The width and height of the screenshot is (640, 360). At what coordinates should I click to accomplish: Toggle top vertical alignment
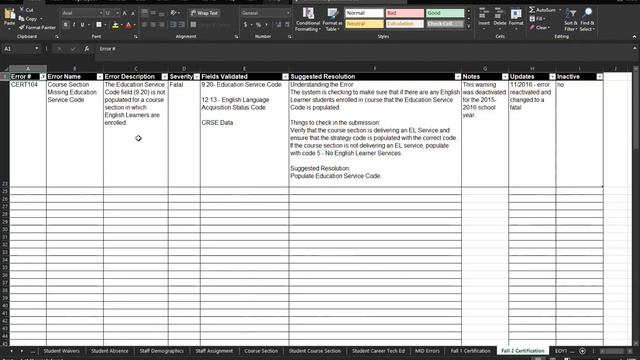pyautogui.click(x=144, y=13)
